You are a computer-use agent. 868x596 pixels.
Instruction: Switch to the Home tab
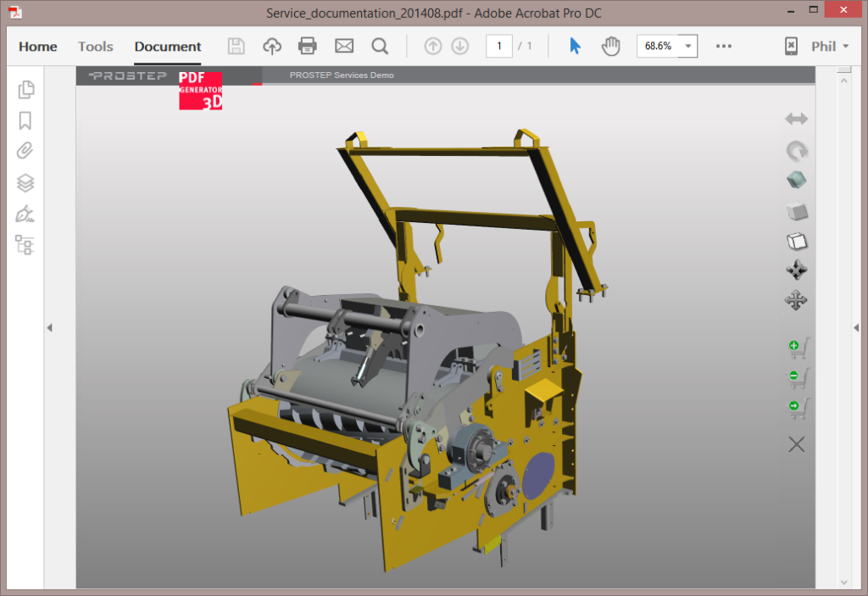click(38, 47)
